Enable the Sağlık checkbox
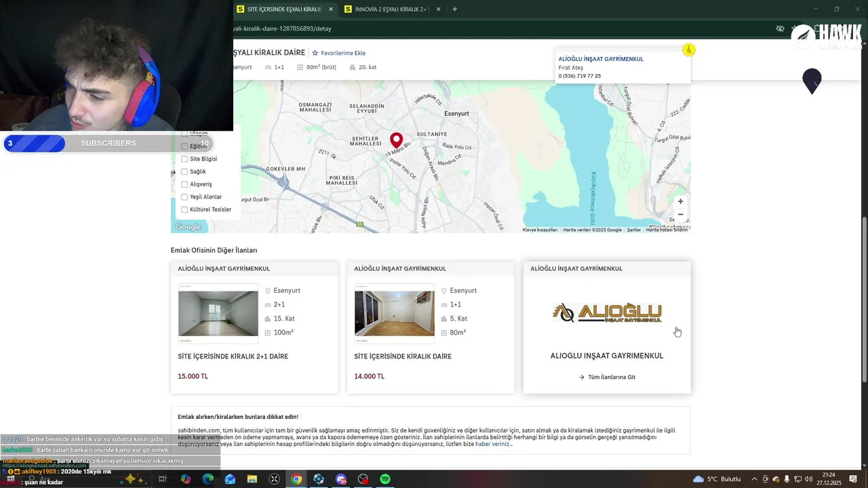This screenshot has height=488, width=868. [184, 171]
